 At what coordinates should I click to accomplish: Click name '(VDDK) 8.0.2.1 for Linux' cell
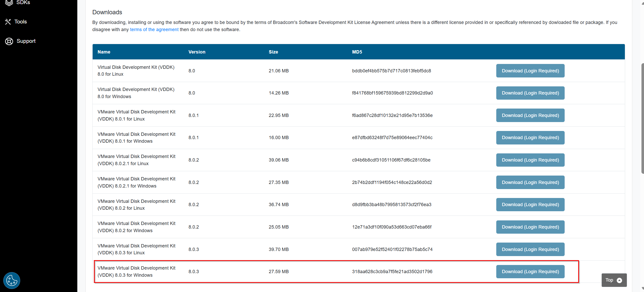coord(137,160)
